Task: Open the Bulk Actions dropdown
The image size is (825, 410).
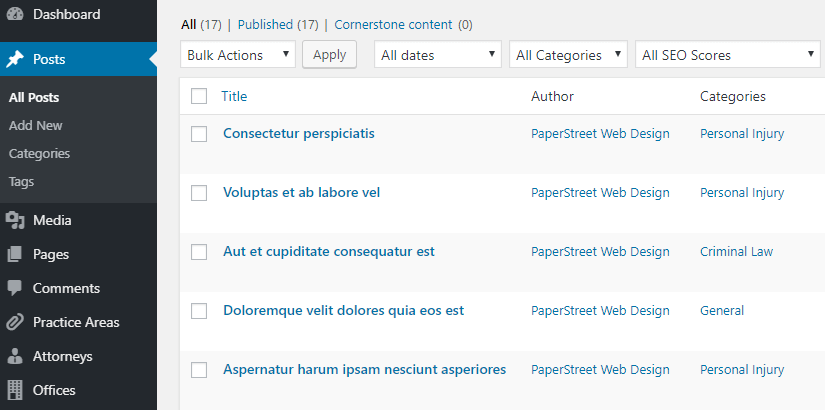Action: pos(238,55)
